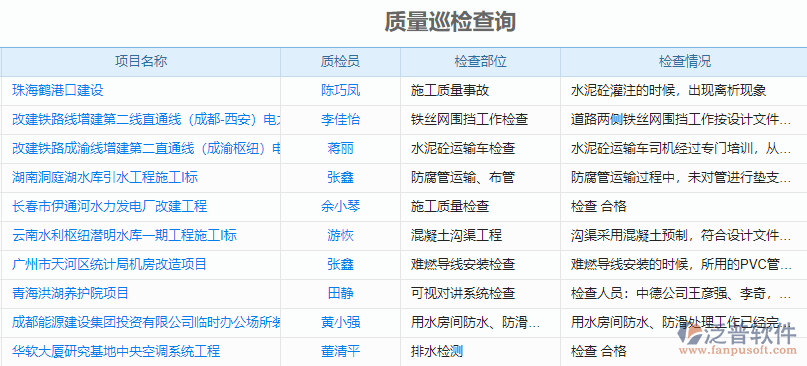Select inspector 陈巧凤

pos(340,91)
